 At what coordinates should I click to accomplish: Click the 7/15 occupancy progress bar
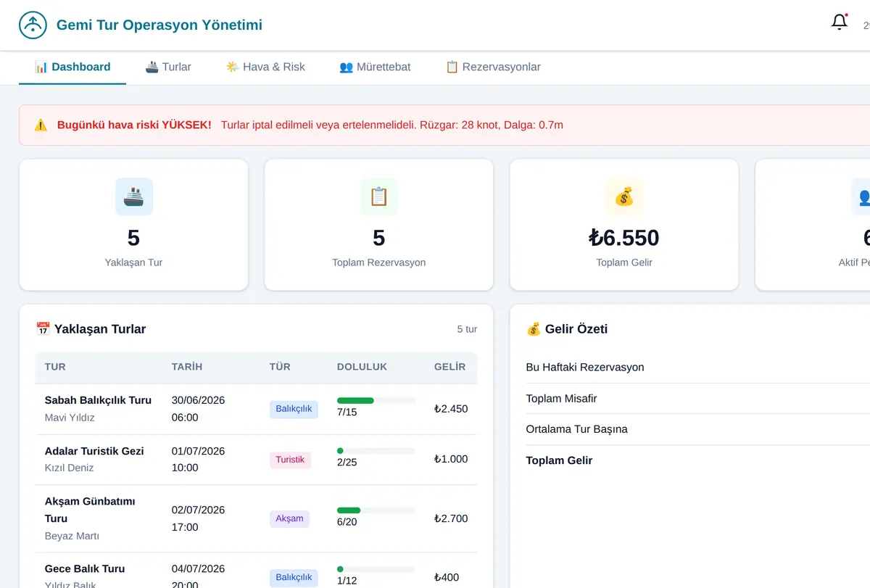tap(376, 400)
